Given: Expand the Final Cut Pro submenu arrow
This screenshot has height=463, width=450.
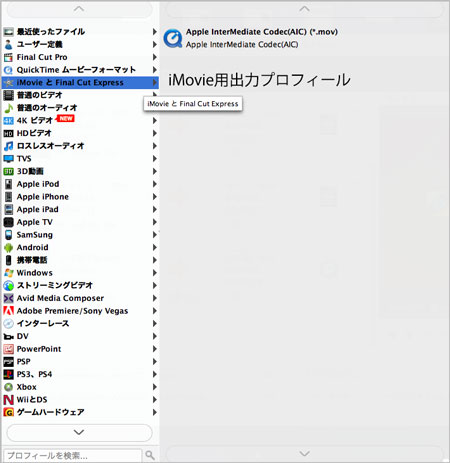Looking at the screenshot, I should (x=155, y=57).
